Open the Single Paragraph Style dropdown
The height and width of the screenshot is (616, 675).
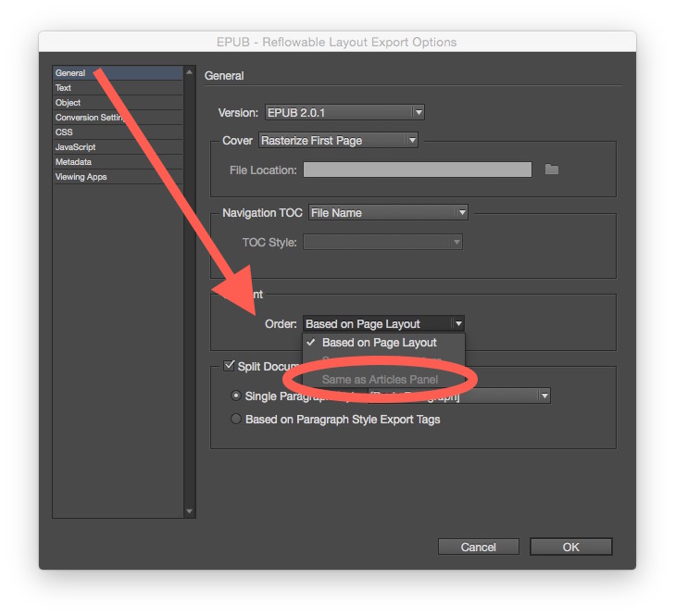point(458,396)
